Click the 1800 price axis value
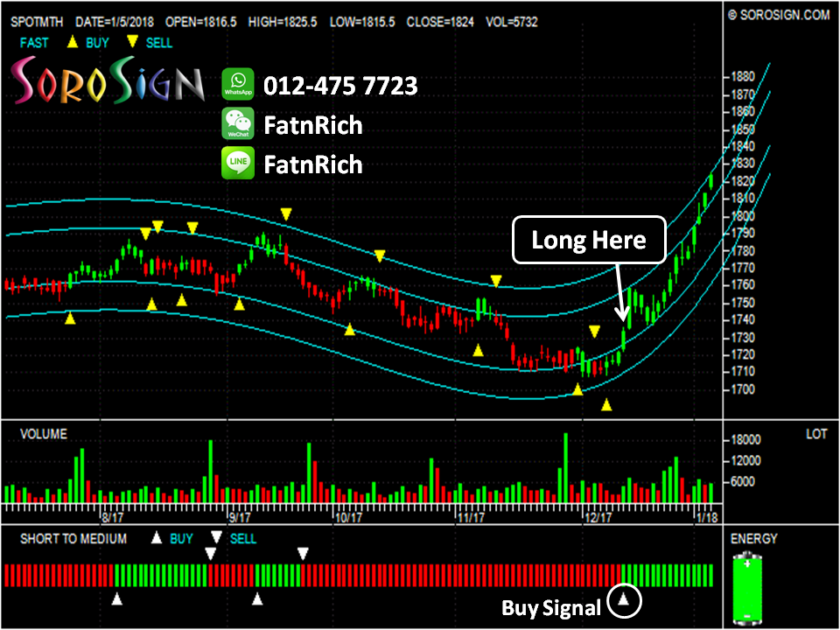This screenshot has height=630, width=840. coord(743,216)
